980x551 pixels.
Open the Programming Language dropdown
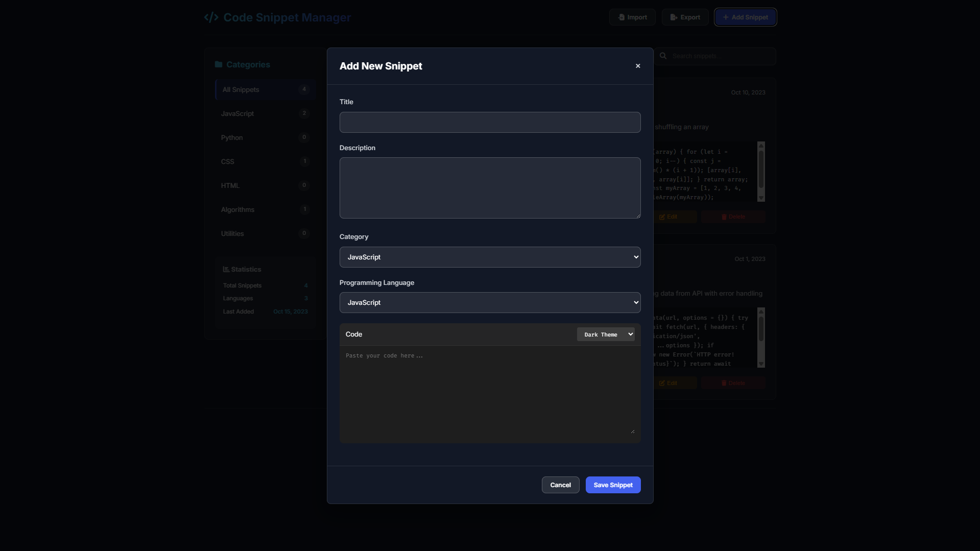(490, 302)
